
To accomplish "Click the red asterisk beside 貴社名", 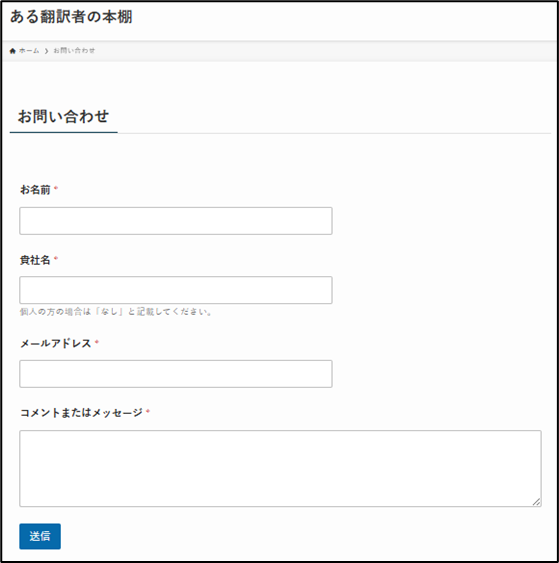I will (x=56, y=259).
